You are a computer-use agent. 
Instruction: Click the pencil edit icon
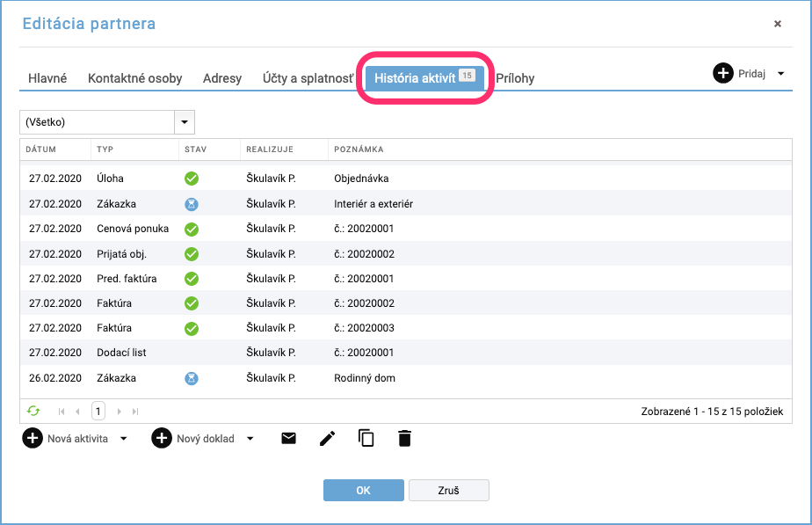click(327, 439)
